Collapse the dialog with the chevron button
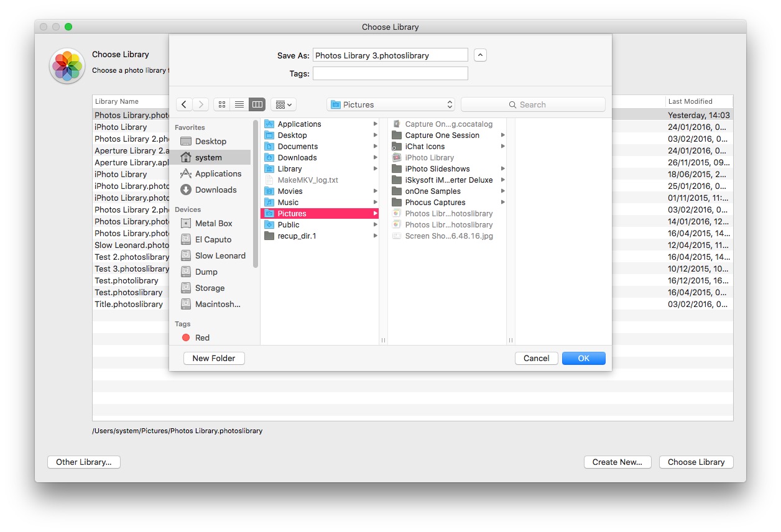The width and height of the screenshot is (781, 532). click(479, 55)
